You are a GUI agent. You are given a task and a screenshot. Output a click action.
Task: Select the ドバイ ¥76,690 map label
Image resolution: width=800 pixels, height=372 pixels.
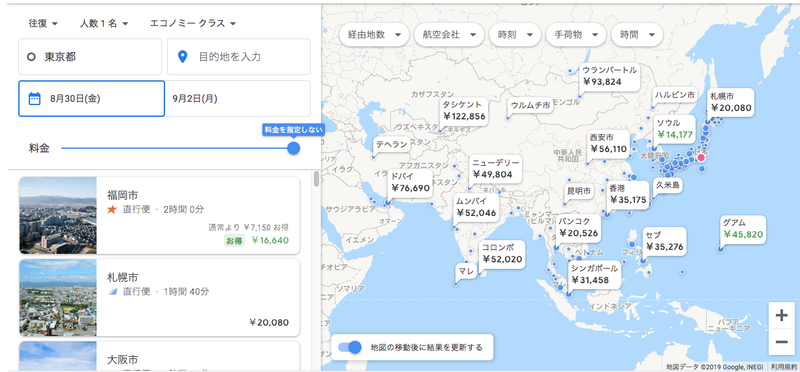410,182
